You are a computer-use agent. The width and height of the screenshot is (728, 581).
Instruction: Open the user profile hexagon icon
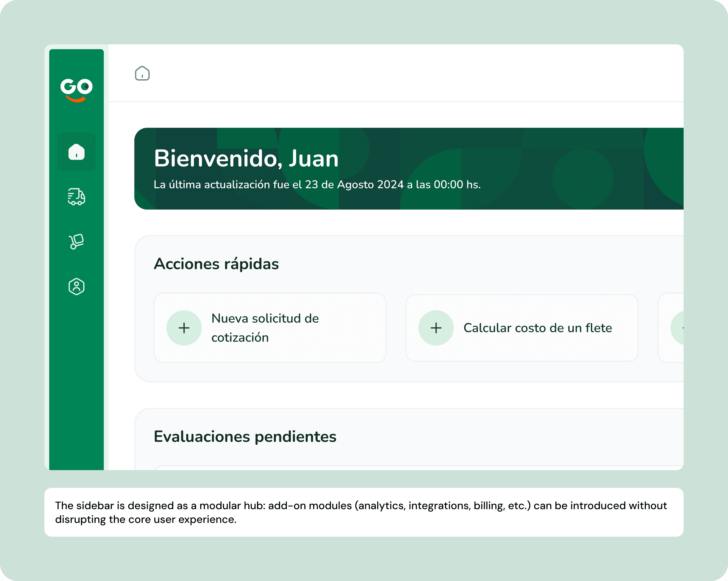pyautogui.click(x=76, y=287)
